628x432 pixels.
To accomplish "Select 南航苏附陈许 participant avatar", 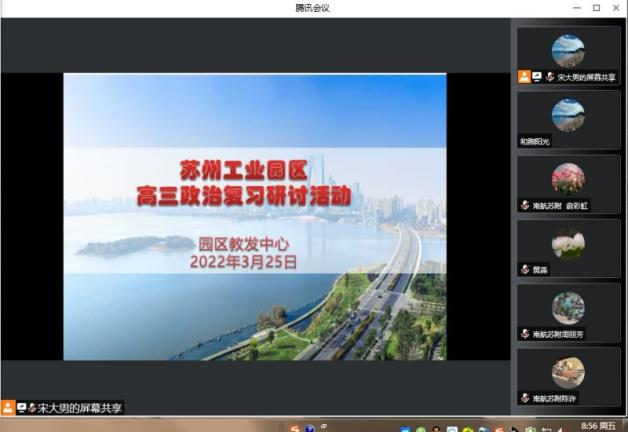I will [x=568, y=372].
